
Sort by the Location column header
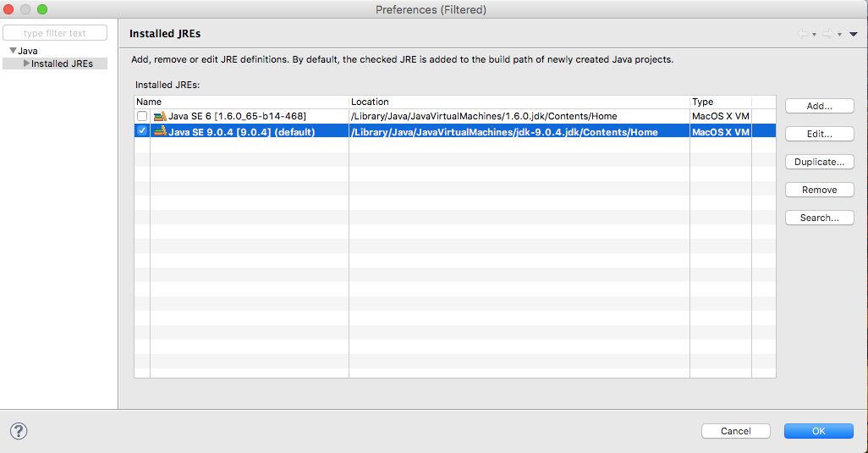pyautogui.click(x=519, y=102)
